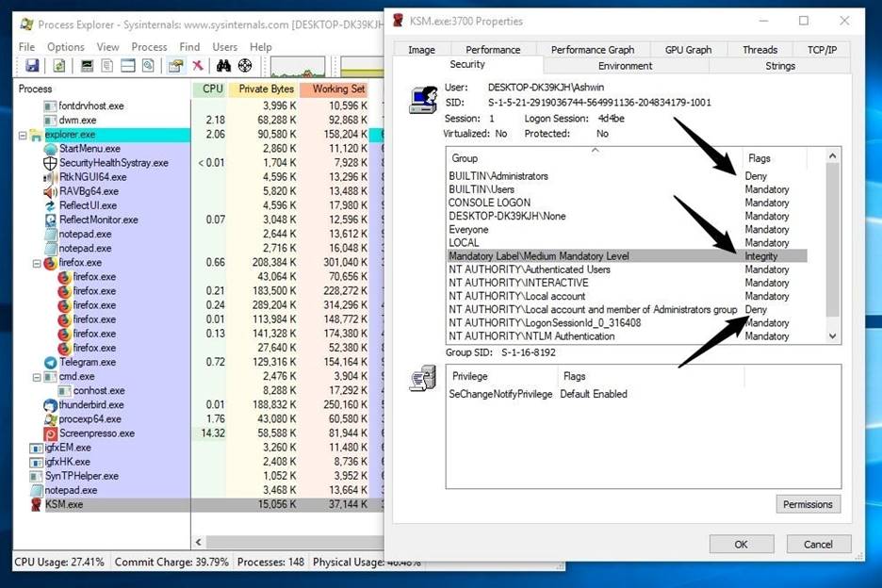This screenshot has width=882, height=588.
Task: Switch to the Environment tab
Action: pyautogui.click(x=625, y=66)
